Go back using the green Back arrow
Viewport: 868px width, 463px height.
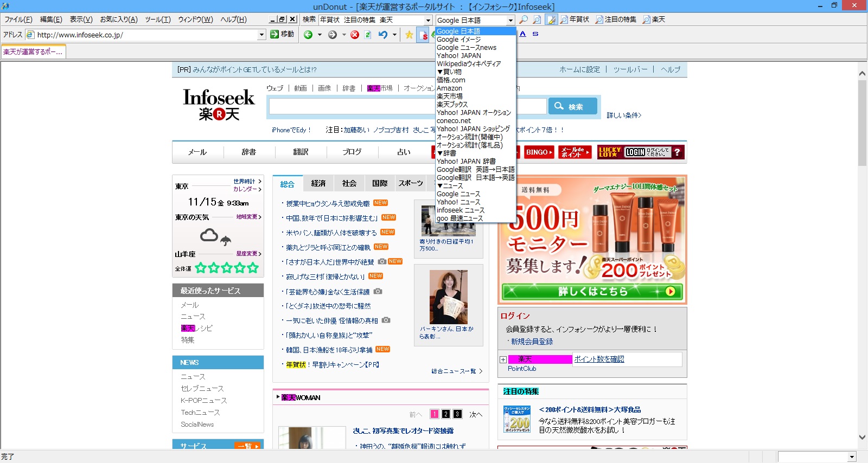(308, 35)
